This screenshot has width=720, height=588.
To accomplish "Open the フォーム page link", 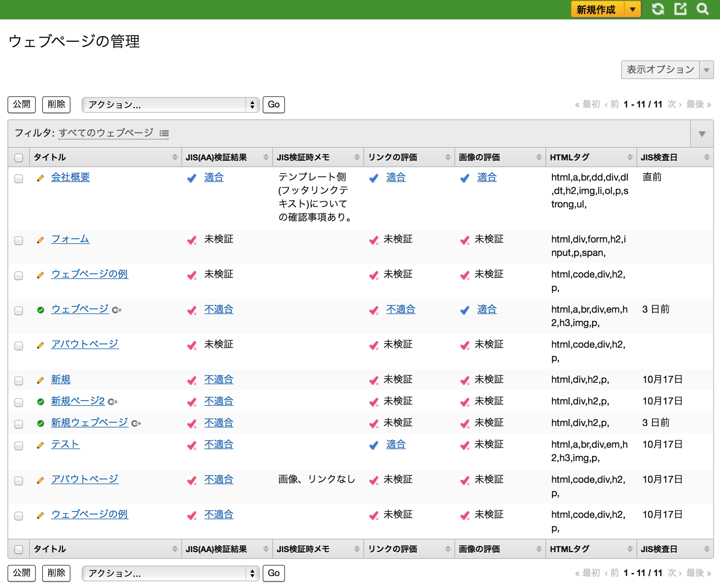I will point(71,239).
